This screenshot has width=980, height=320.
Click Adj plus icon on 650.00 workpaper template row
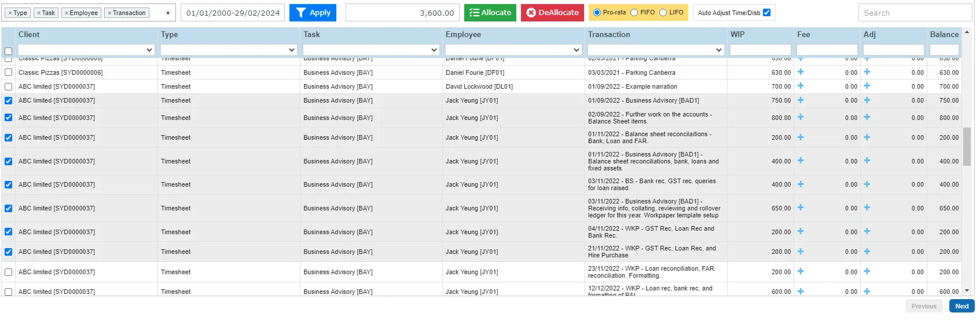click(867, 208)
